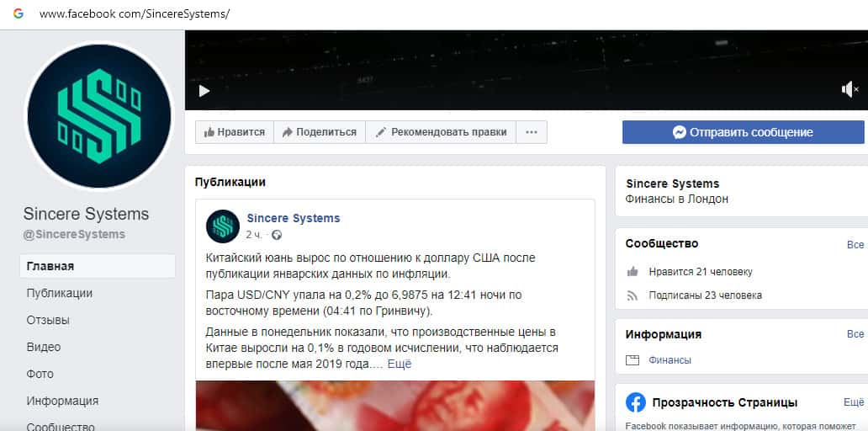Screen dimensions: 868x431
Task: Click the post author avatar icon
Action: pyautogui.click(x=223, y=226)
